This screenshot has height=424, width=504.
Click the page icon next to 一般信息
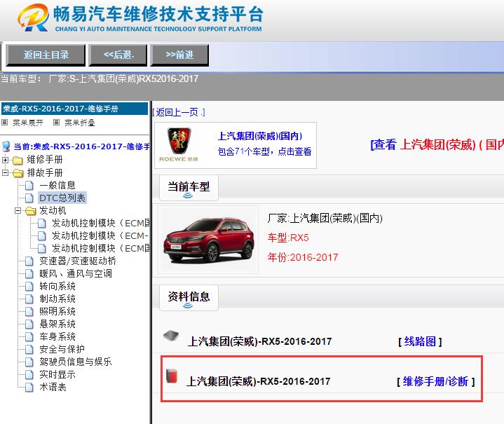click(x=29, y=186)
